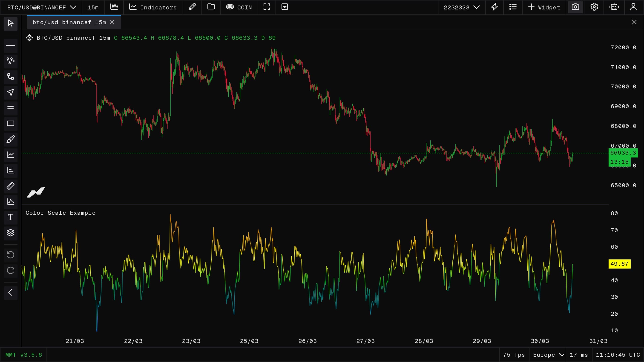
Task: Switch to btc/usd binancef 15m tab
Action: (x=69, y=22)
